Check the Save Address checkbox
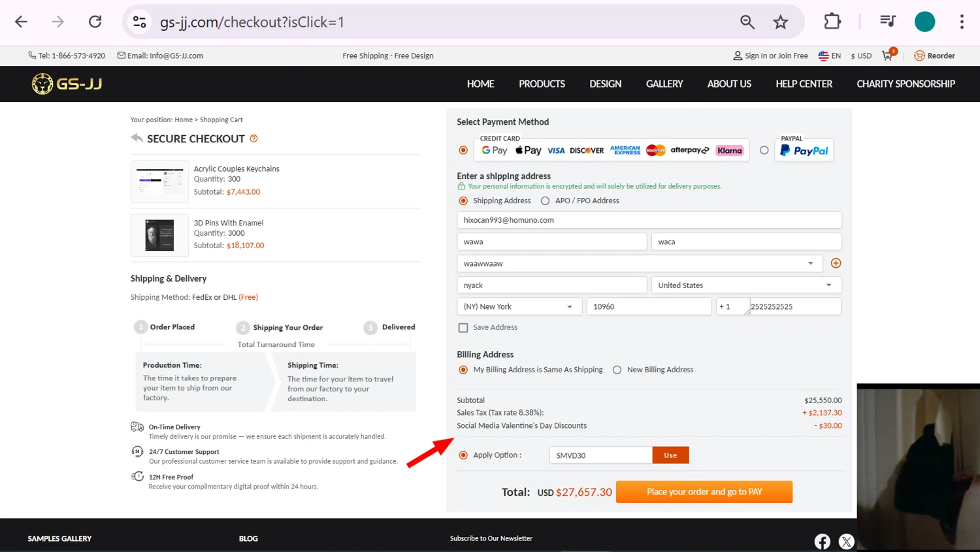Image resolution: width=980 pixels, height=552 pixels. 463,327
